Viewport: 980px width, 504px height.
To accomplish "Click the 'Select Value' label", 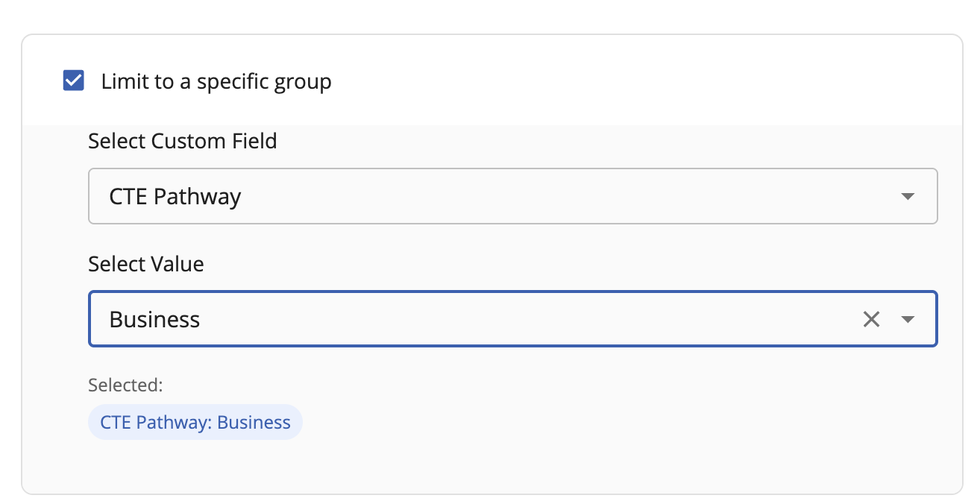I will [146, 264].
